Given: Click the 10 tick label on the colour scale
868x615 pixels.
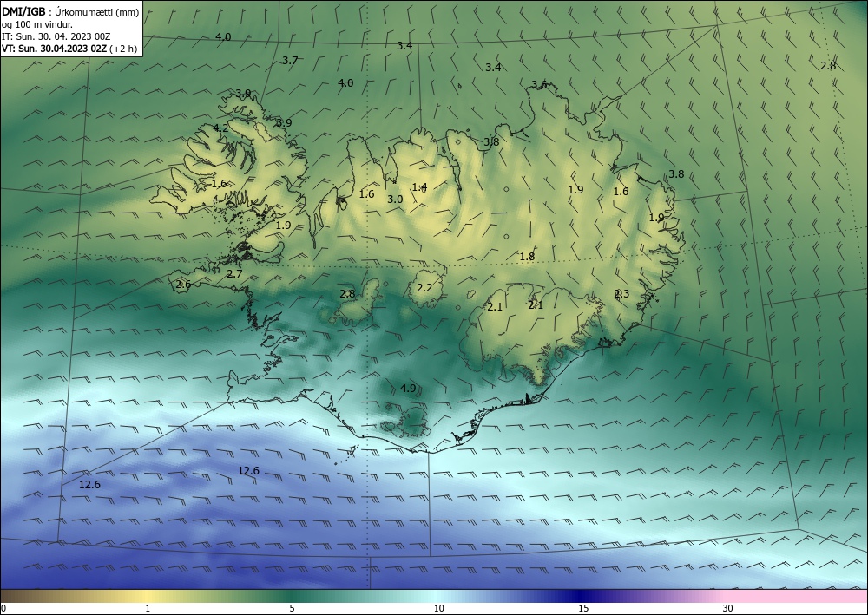Looking at the screenshot, I should pyautogui.click(x=438, y=608).
